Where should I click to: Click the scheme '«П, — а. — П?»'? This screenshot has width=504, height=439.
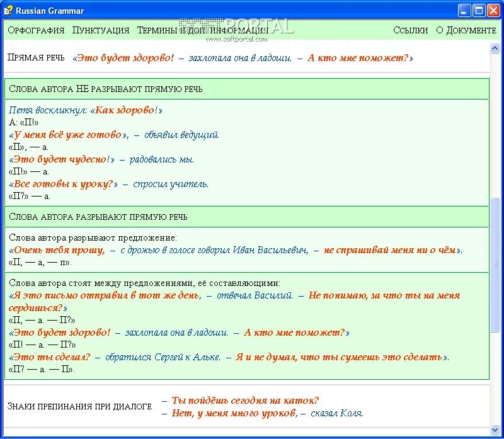tap(42, 320)
